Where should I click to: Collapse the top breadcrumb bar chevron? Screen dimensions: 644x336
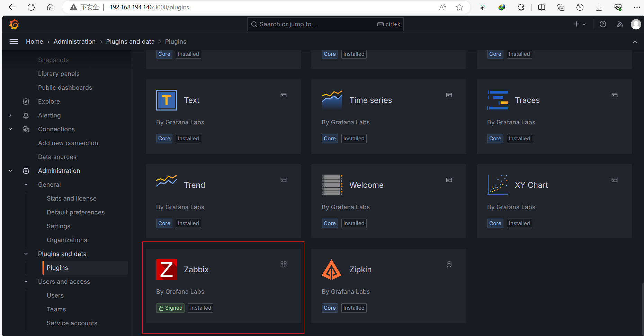tap(635, 42)
